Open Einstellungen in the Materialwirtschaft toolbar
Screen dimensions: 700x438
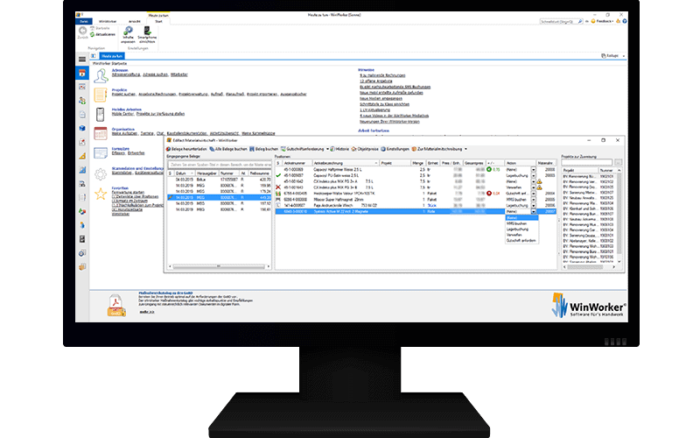coord(395,149)
